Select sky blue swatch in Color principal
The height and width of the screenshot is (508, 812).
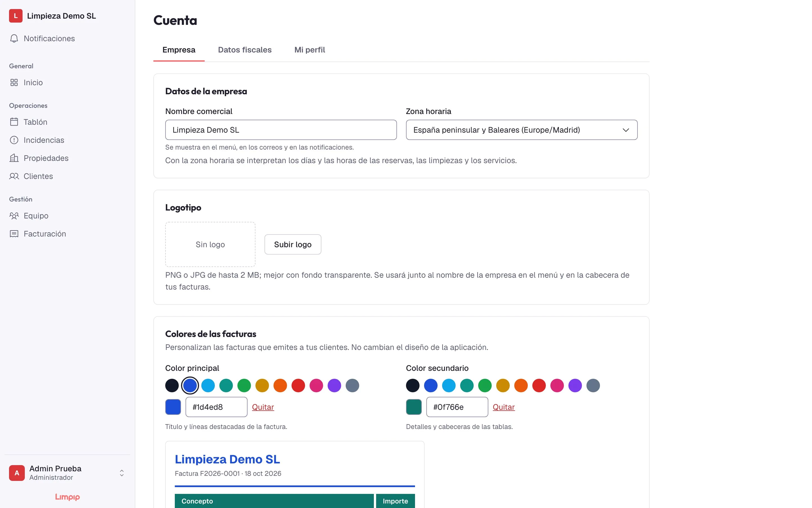208,385
